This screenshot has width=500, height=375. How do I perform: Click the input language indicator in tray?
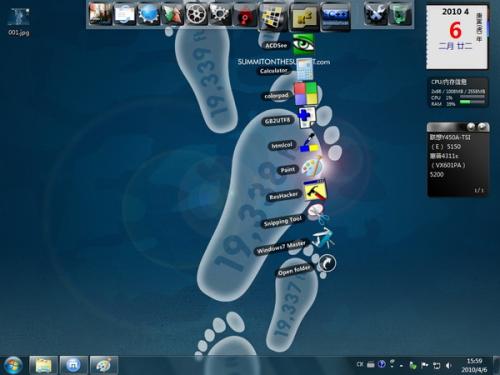tap(360, 364)
